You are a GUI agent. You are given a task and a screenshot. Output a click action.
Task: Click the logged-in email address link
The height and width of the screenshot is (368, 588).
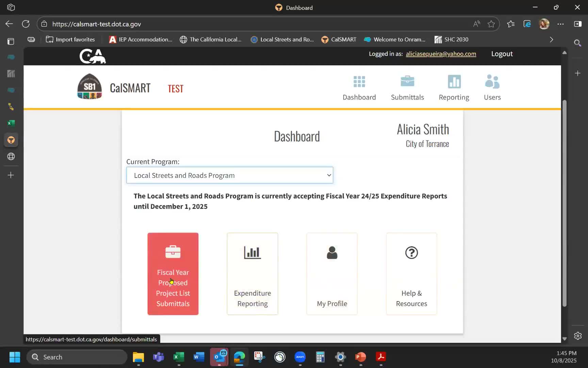pyautogui.click(x=441, y=54)
